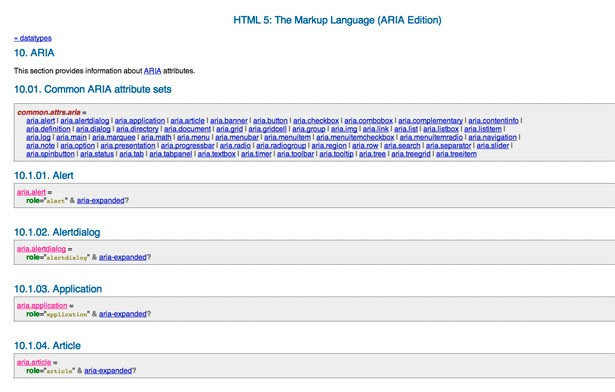Open aria-expanded link under Alert section
This screenshot has height=392, width=615.
click(100, 201)
